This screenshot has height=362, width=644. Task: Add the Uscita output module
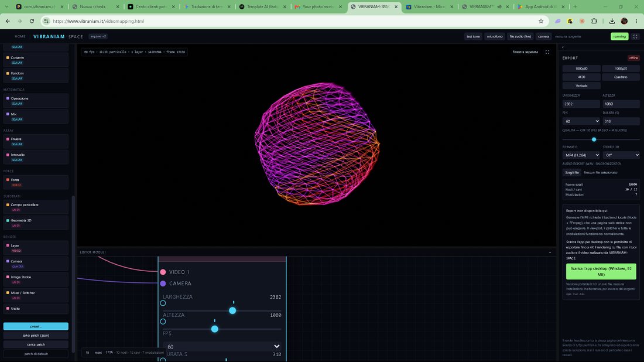point(36,309)
